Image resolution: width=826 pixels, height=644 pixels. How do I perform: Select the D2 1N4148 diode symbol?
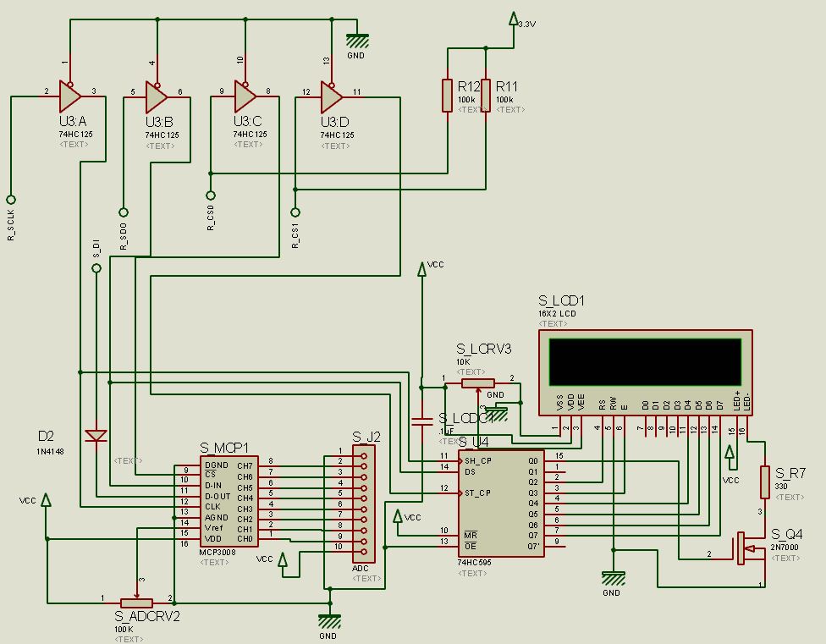click(96, 436)
